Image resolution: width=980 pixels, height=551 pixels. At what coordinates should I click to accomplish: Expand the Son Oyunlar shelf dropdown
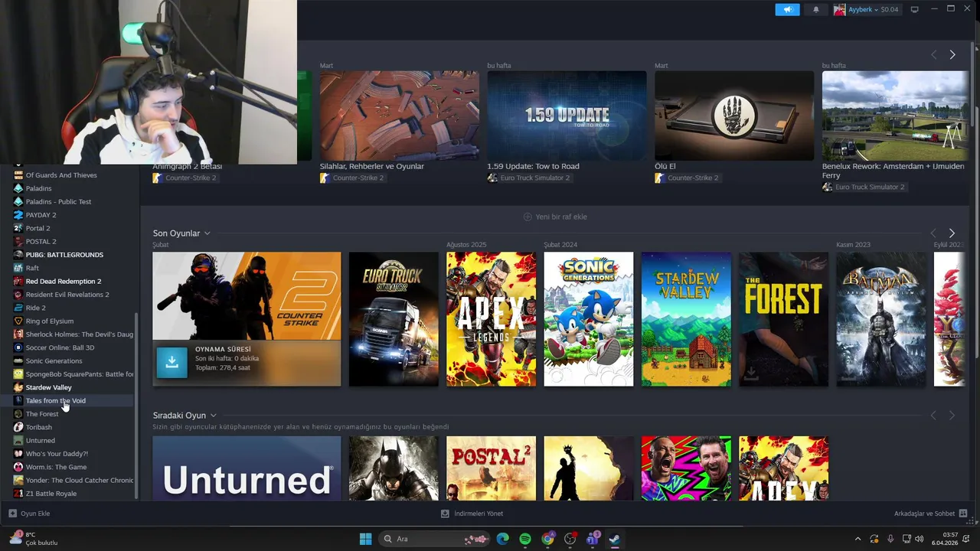pyautogui.click(x=207, y=233)
